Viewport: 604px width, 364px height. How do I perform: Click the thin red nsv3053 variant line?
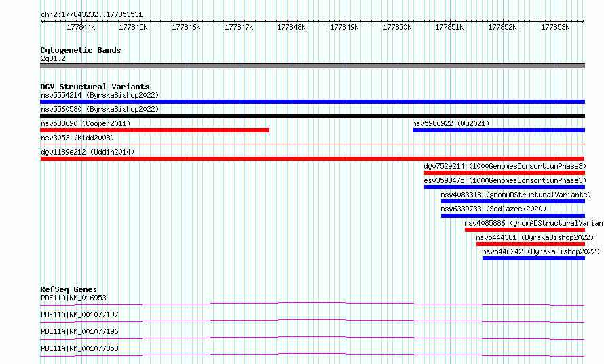tap(312, 144)
